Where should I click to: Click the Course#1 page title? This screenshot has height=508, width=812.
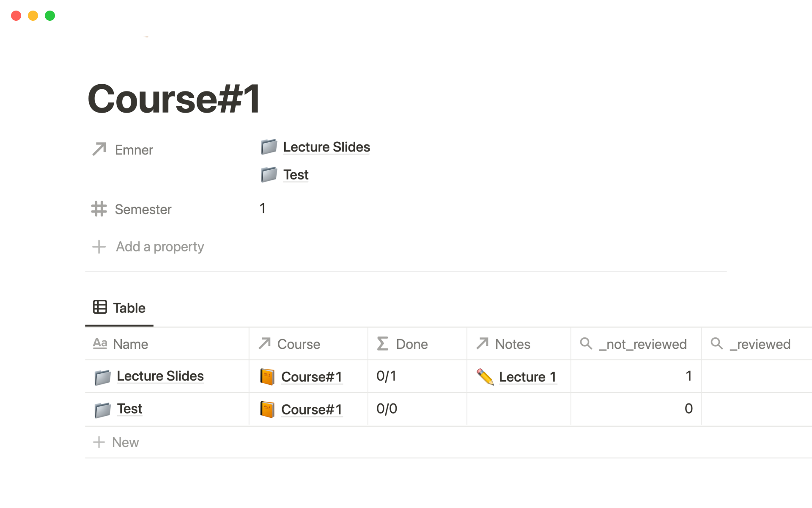174,99
